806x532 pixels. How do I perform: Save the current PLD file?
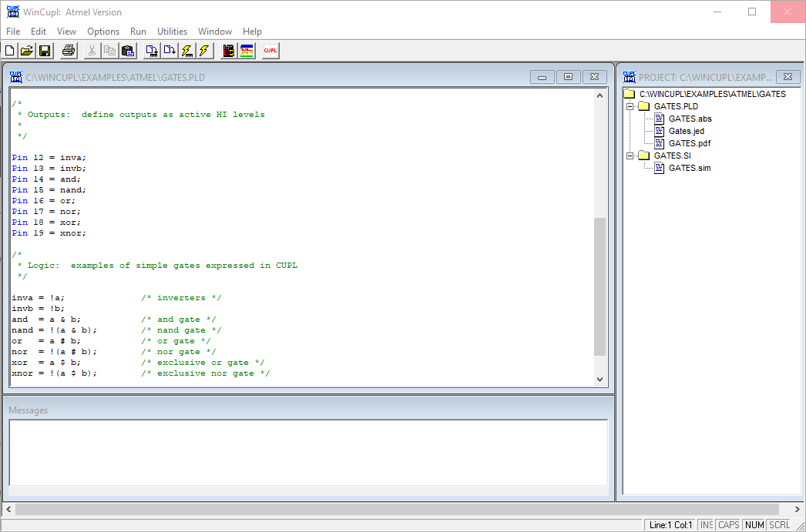click(x=44, y=50)
